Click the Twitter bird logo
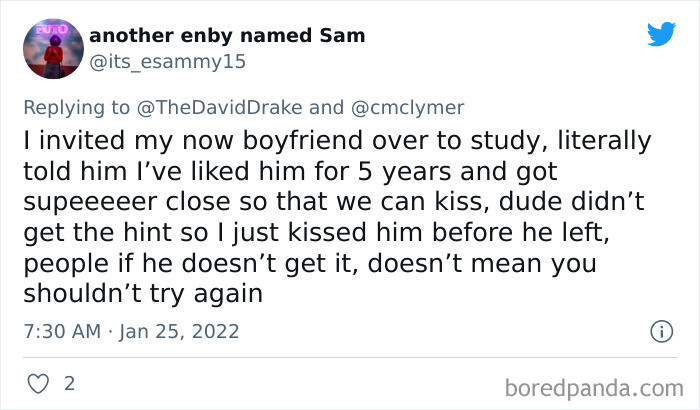The image size is (700, 410). (x=661, y=34)
